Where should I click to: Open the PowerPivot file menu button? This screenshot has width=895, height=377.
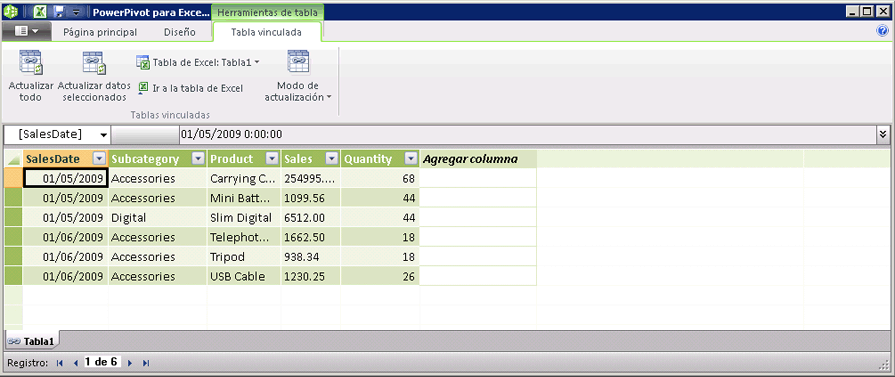click(x=26, y=32)
